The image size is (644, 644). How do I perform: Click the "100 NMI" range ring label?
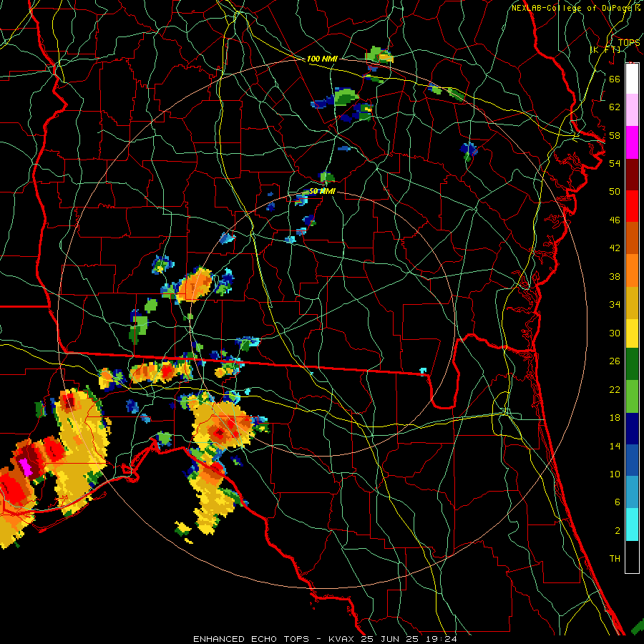[x=322, y=59]
